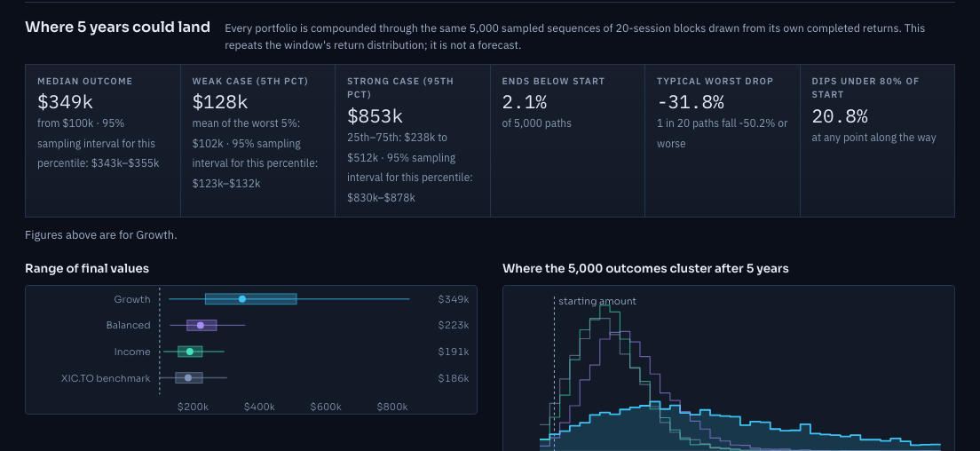Select the Median Outcome $349k value
Viewport: 980px width, 451px height.
pyautogui.click(x=65, y=102)
